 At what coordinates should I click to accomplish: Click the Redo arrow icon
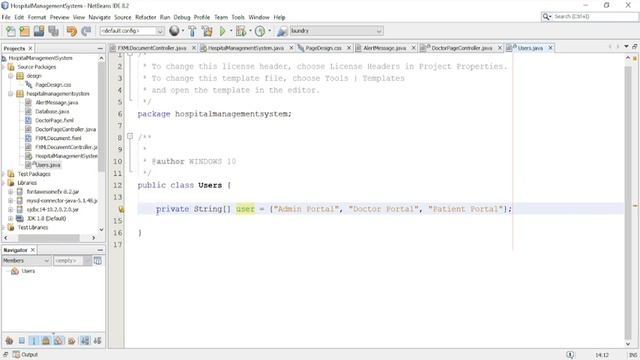point(86,31)
